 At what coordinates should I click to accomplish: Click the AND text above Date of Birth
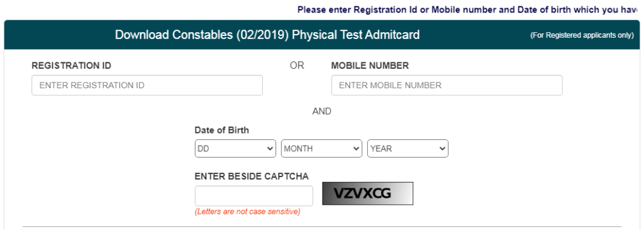click(321, 112)
